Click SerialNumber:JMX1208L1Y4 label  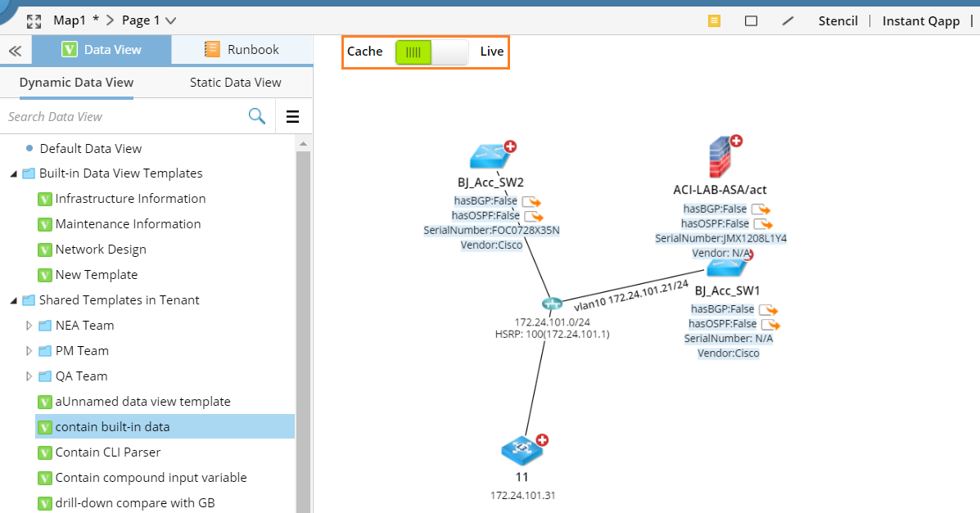(720, 239)
